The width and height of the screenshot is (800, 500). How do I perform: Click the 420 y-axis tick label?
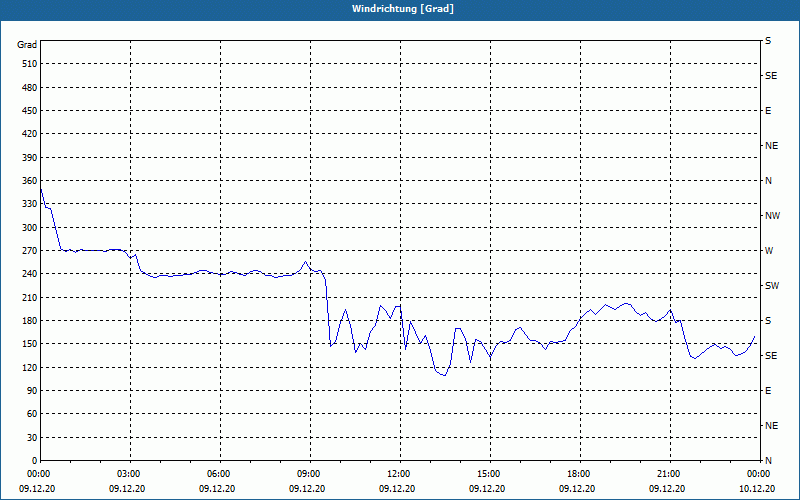click(30, 134)
